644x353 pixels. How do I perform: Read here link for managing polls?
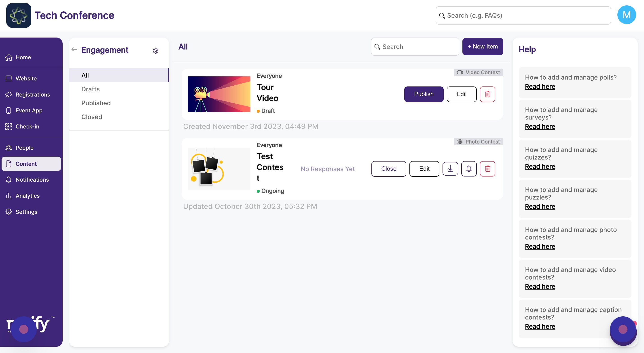click(540, 86)
